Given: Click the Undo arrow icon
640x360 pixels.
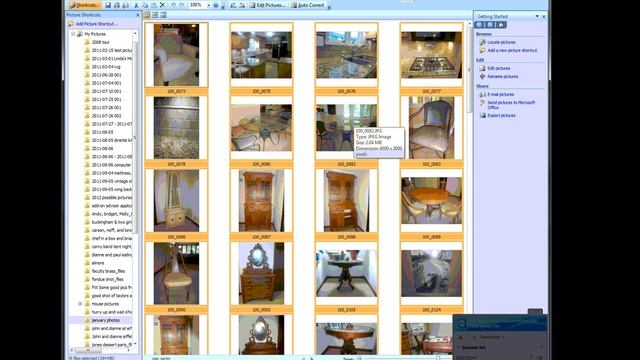Looking at the screenshot, I should pos(173,5).
